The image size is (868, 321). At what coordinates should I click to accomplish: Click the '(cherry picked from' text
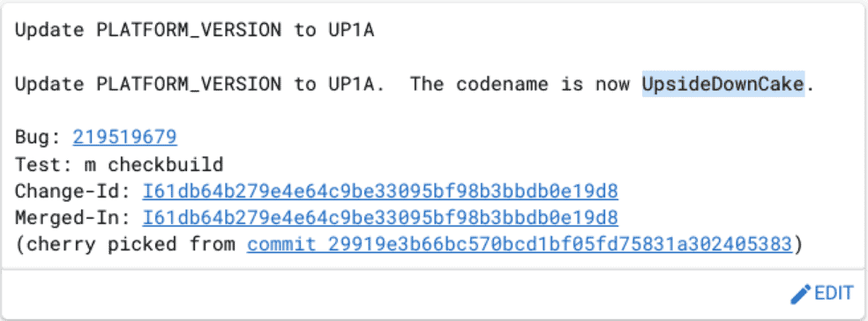124,244
